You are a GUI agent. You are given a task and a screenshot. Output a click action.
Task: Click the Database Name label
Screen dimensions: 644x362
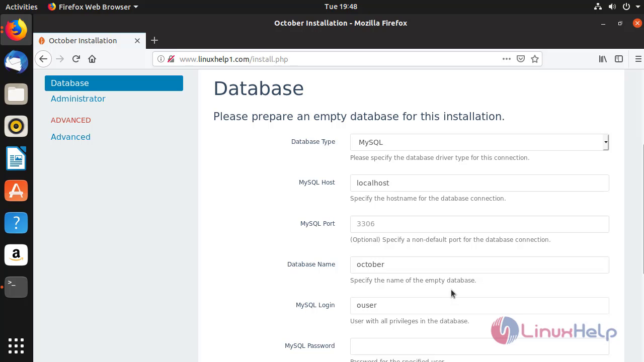tap(311, 264)
